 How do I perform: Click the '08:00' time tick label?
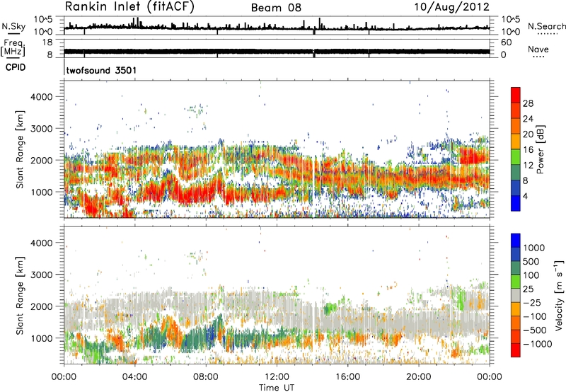[x=206, y=377]
